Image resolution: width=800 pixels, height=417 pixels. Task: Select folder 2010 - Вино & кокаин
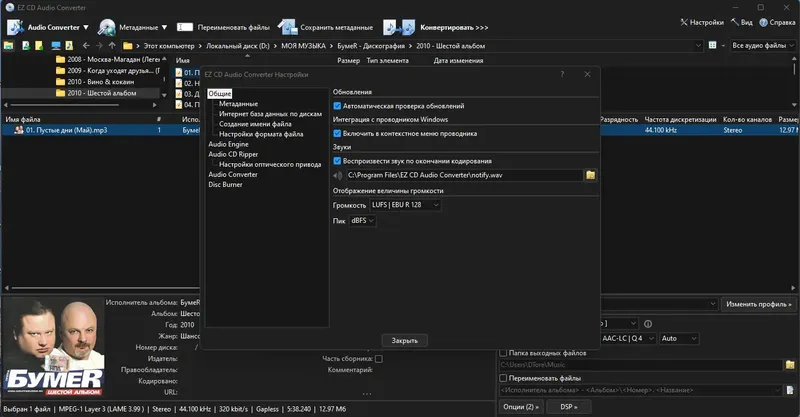(101, 82)
